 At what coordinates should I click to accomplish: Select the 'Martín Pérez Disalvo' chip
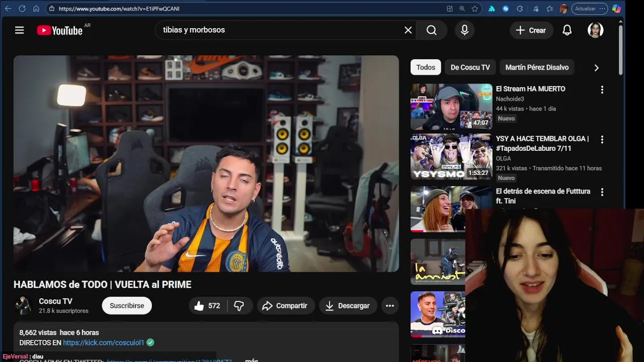[537, 67]
